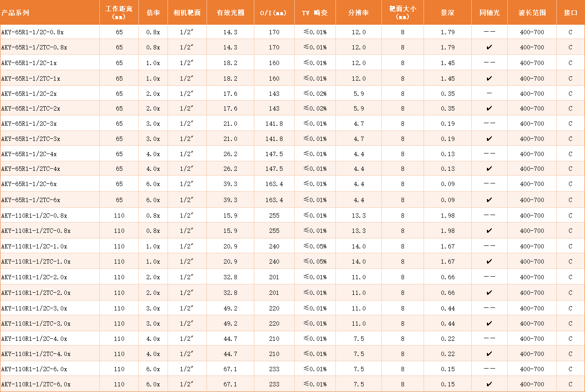Select the checkmark in the AKY-110R1-1/2TC-3.0x row
This screenshot has height=392, width=585.
(x=489, y=323)
